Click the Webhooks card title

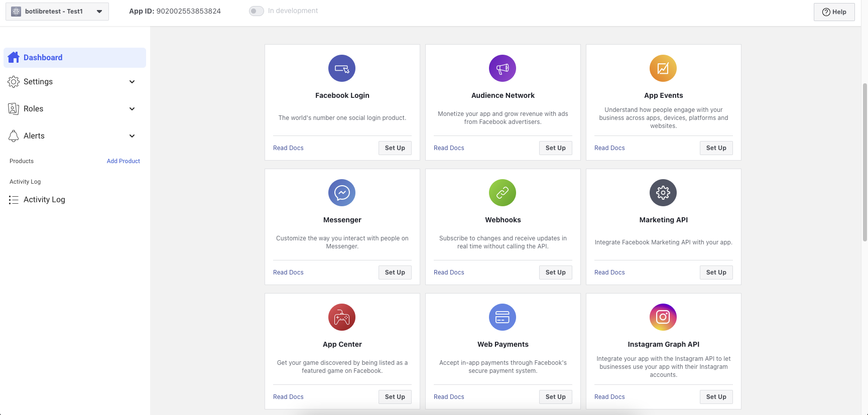(503, 220)
